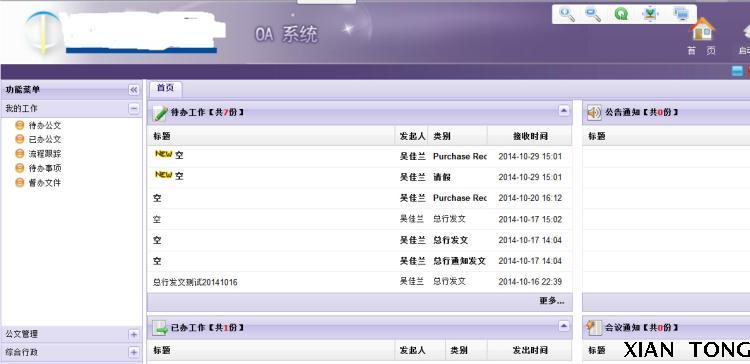The image size is (750, 364).
Task: Click 接收时间 column header
Action: pyautogui.click(x=530, y=136)
